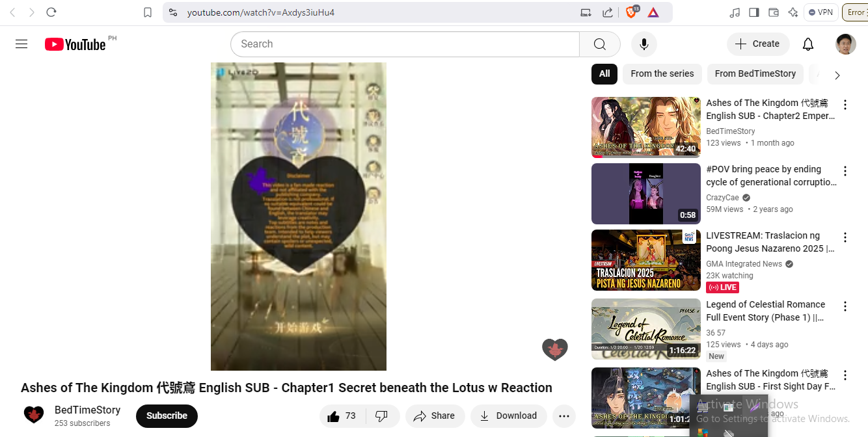Click the GMA Integrated News channel name
Viewport: 868px width, 437px height.
coord(744,264)
